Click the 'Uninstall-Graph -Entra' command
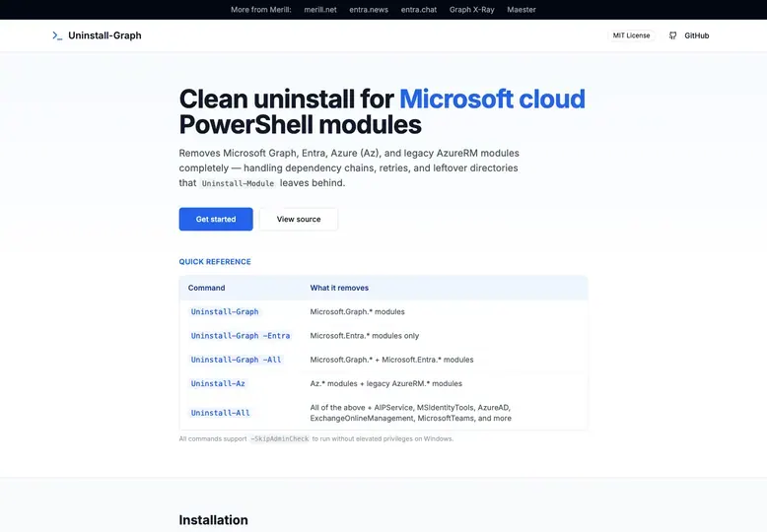The width and height of the screenshot is (767, 532). 241,336
